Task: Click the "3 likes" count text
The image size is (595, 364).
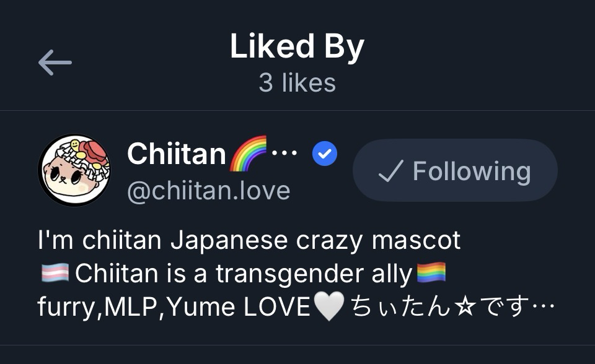Action: coord(297,83)
